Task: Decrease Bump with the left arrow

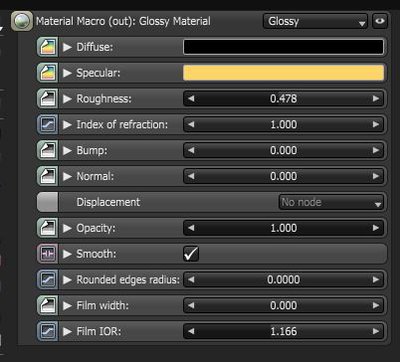Action: pos(191,150)
